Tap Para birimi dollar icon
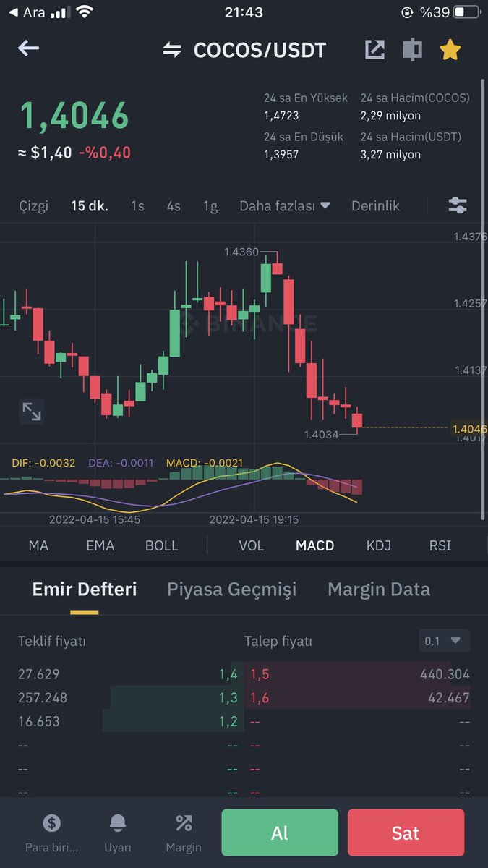 pyautogui.click(x=51, y=822)
